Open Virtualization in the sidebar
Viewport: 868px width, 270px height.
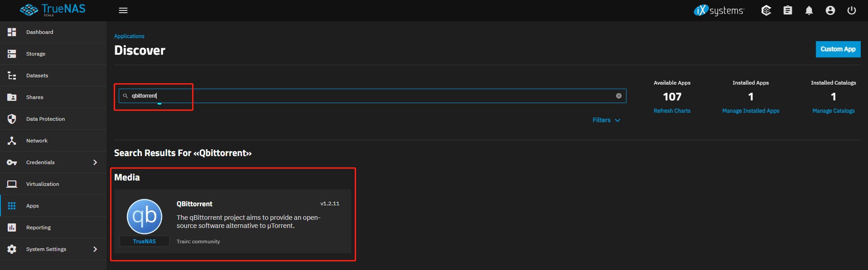(x=53, y=184)
